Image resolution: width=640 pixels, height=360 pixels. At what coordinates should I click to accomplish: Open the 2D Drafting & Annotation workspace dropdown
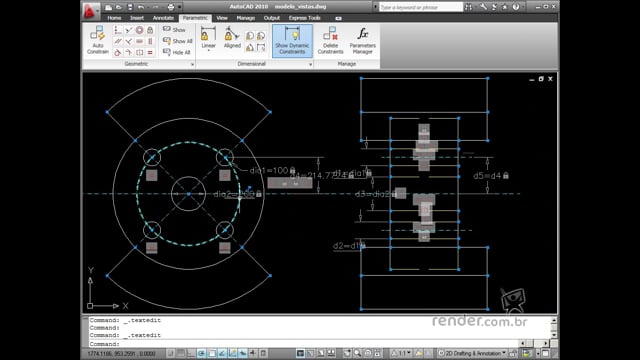click(472, 353)
